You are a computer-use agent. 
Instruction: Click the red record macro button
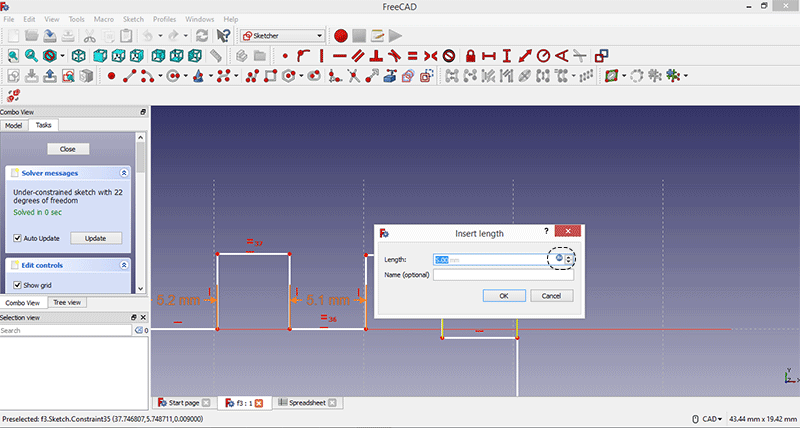click(342, 35)
